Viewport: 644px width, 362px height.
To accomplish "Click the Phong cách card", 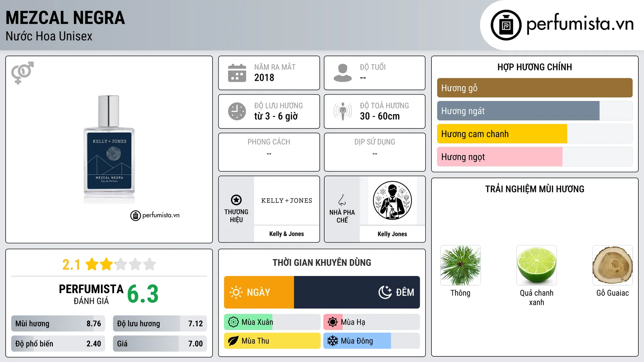I will click(x=269, y=152).
